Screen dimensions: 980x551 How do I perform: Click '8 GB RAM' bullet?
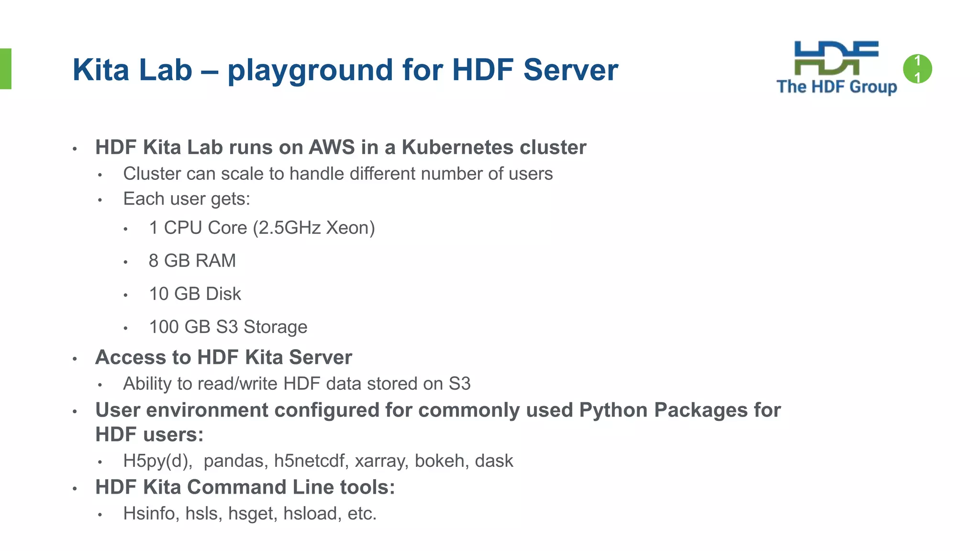[192, 261]
